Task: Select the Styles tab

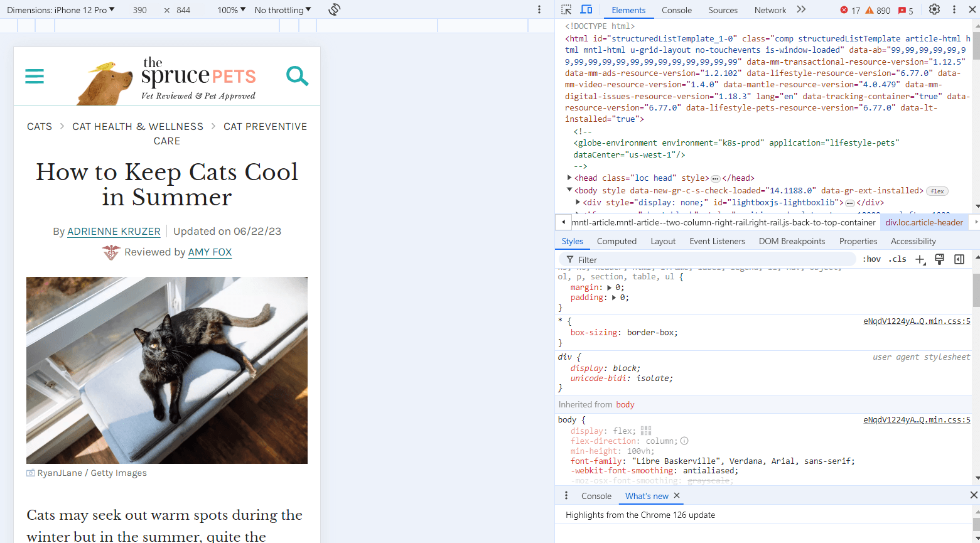Action: click(572, 241)
